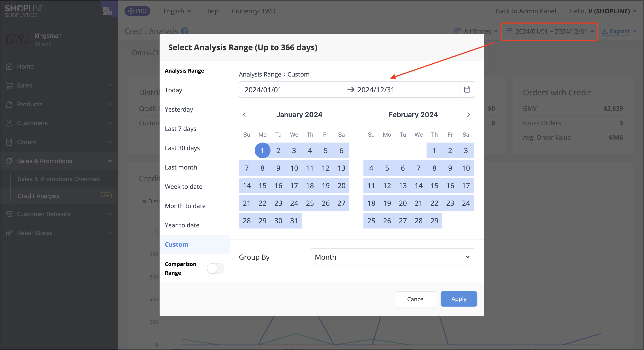
Task: Click the PRO badge in top bar
Action: pyautogui.click(x=137, y=11)
